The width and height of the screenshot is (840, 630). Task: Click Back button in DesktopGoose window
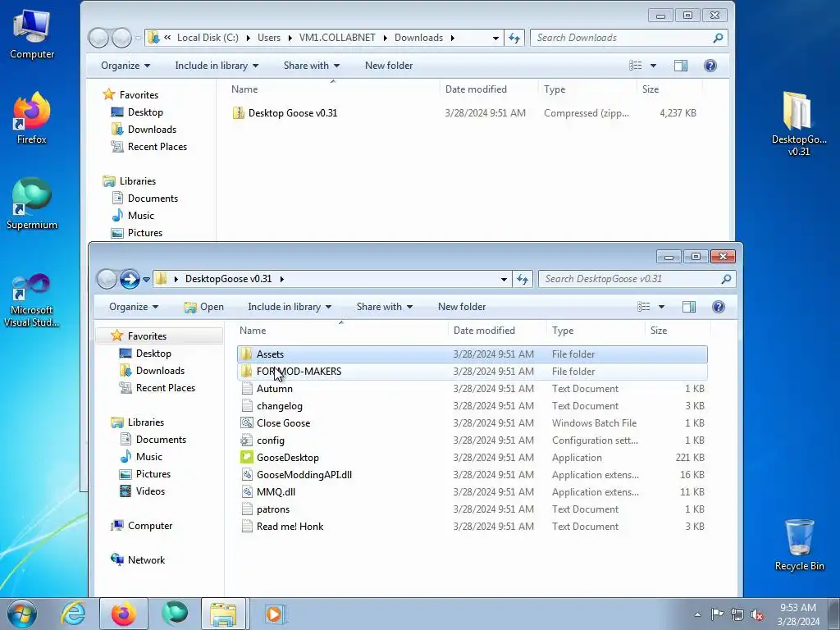pyautogui.click(x=107, y=279)
